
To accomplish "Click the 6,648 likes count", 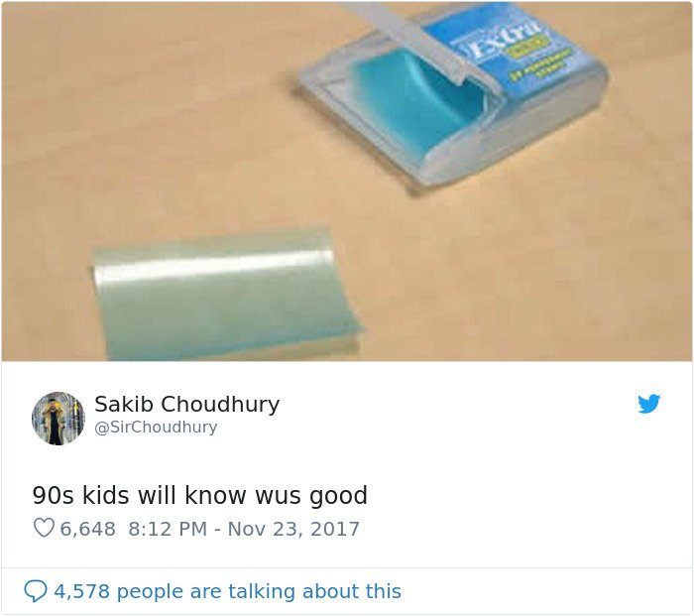I will (x=87, y=529).
